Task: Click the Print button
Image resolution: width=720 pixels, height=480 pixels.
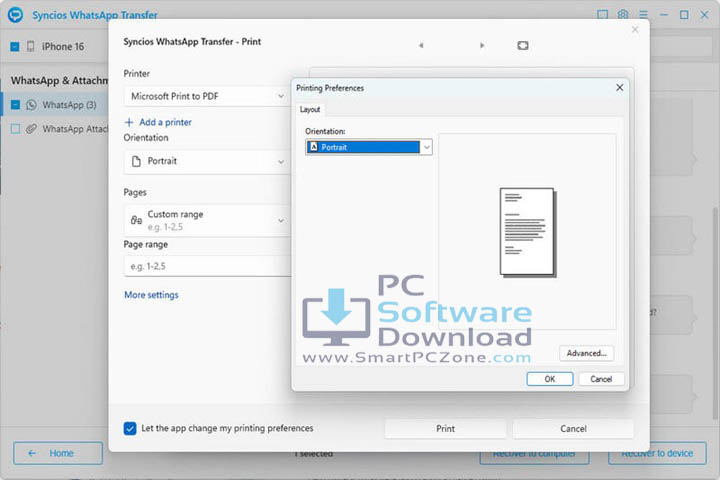Action: (x=445, y=429)
